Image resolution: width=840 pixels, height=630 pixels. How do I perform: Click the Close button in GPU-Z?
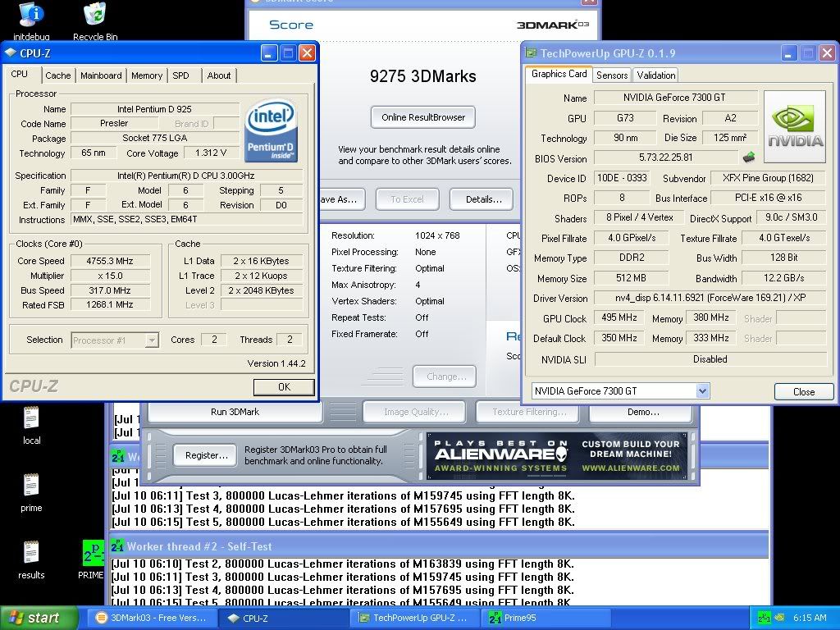(x=804, y=391)
